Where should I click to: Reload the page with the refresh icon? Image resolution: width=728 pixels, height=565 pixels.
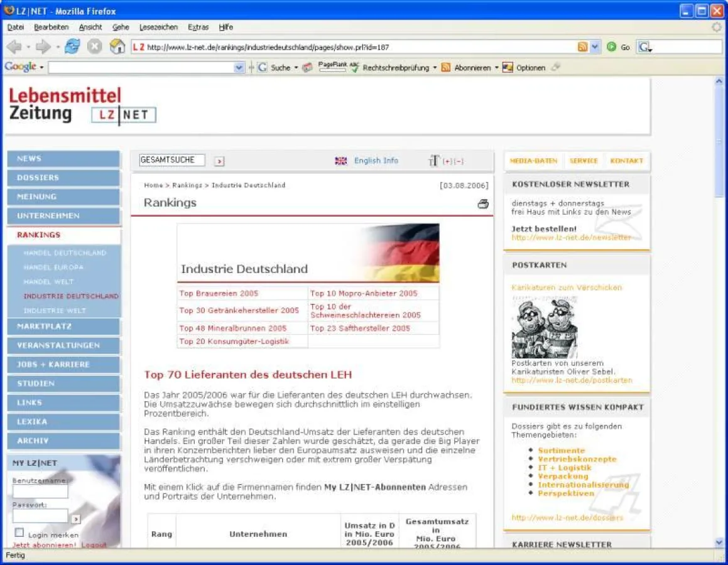73,47
